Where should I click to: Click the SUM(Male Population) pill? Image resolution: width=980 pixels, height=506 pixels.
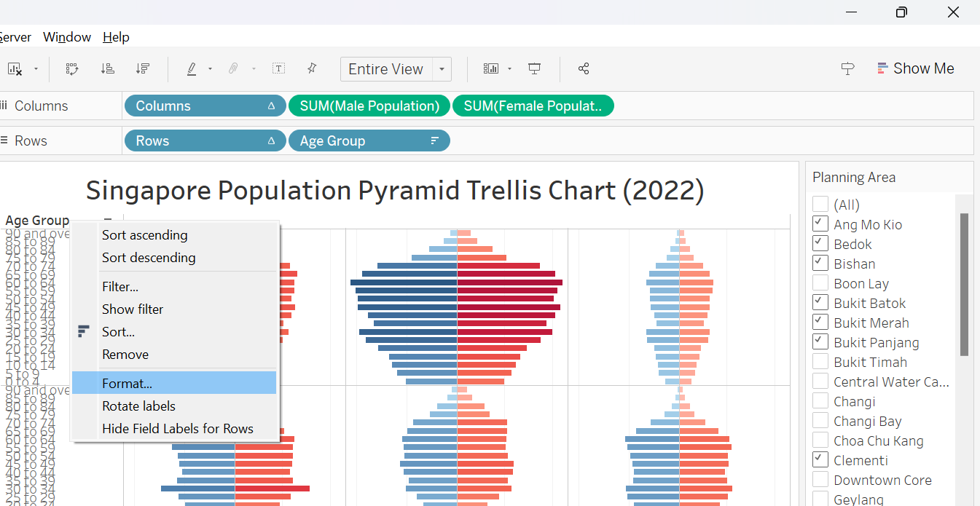click(x=369, y=106)
